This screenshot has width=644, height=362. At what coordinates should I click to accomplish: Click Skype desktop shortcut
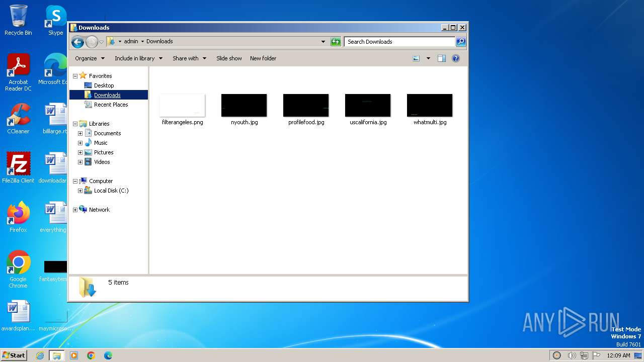pos(56,20)
